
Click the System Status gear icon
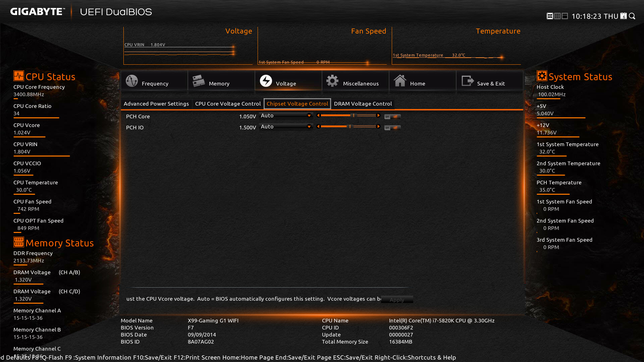[542, 76]
